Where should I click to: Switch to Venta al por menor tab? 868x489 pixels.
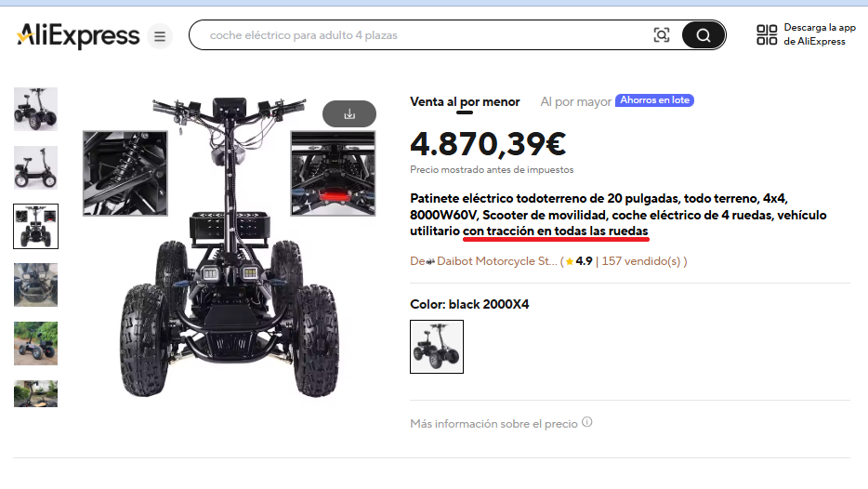point(465,102)
